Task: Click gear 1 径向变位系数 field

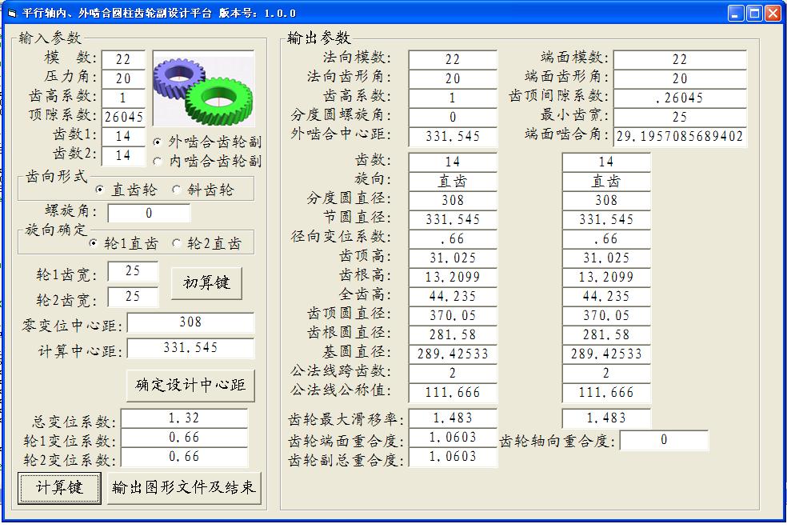Action: click(x=453, y=239)
